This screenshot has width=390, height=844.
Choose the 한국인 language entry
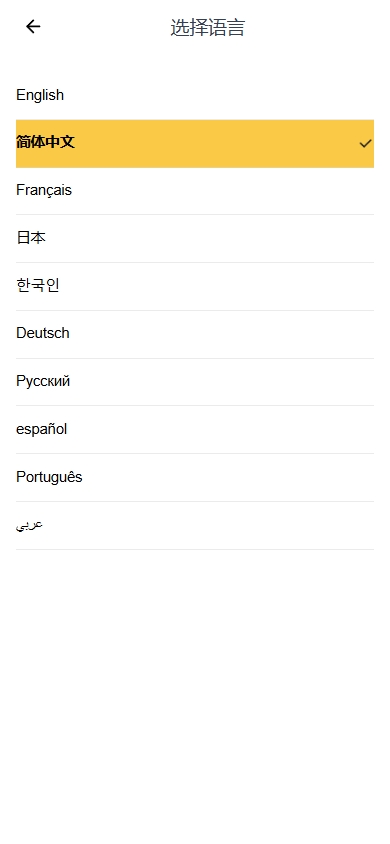(195, 286)
